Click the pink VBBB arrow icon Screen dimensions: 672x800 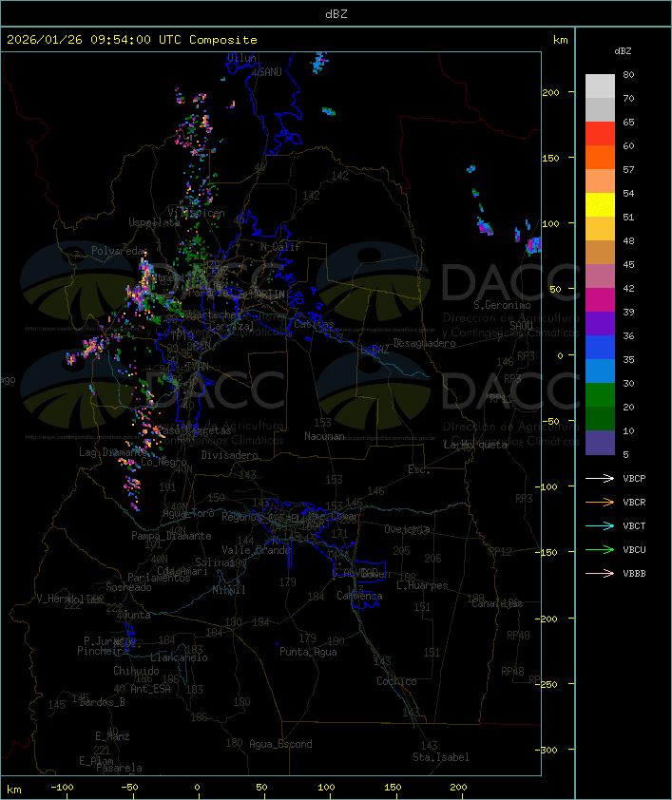[600, 574]
